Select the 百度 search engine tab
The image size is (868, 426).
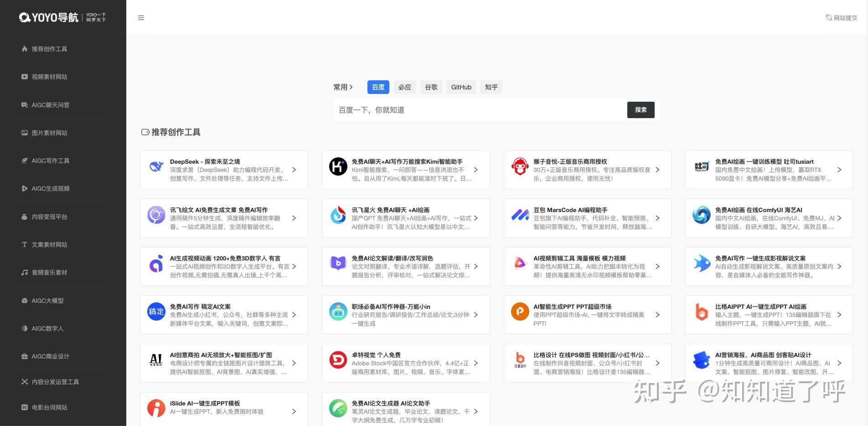[378, 87]
